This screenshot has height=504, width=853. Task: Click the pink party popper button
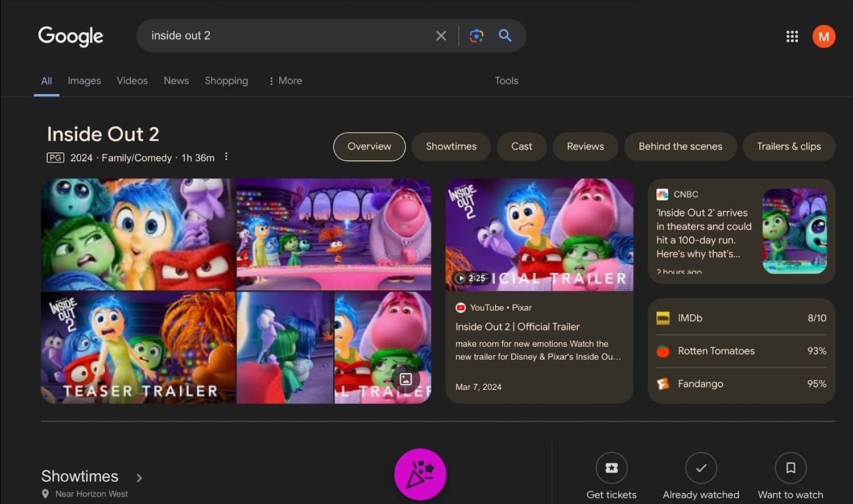pyautogui.click(x=420, y=474)
